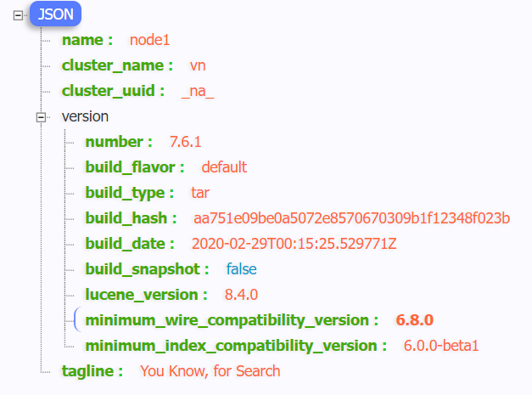
Task: Select the node1 value
Action: coord(149,40)
